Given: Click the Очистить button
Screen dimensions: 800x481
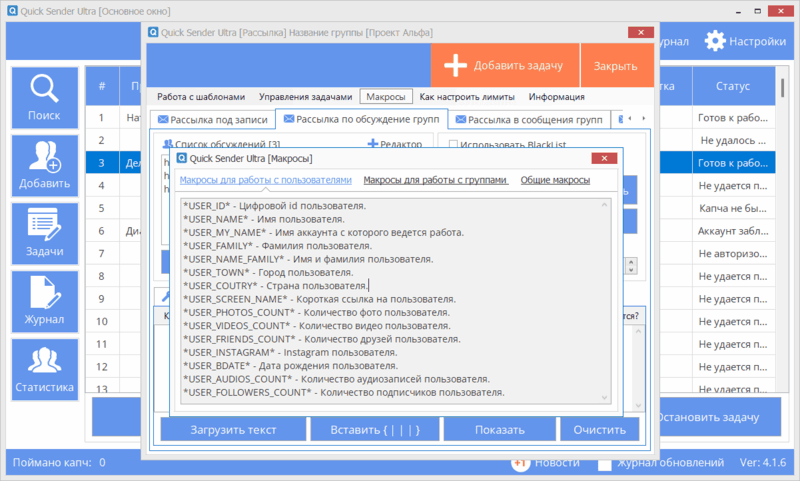Looking at the screenshot, I should click(x=599, y=429).
